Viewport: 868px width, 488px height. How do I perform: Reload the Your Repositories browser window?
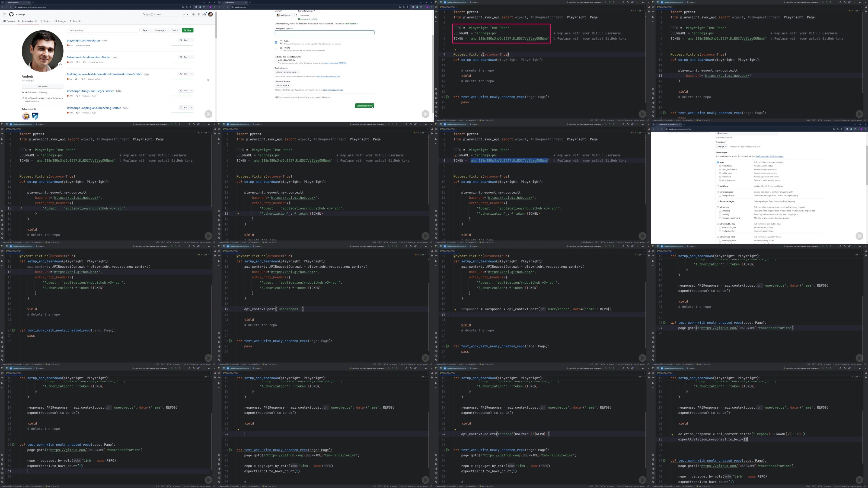tap(11, 7)
